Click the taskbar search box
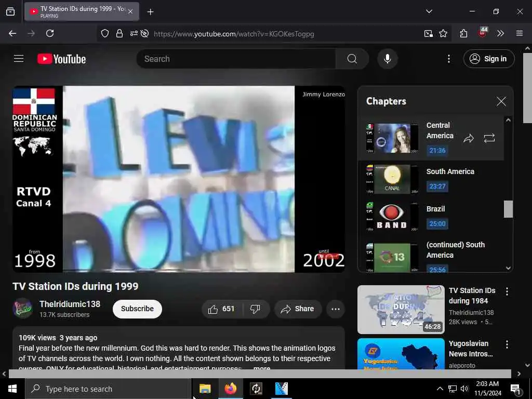Viewport: 532px width, 399px height. tap(108, 389)
